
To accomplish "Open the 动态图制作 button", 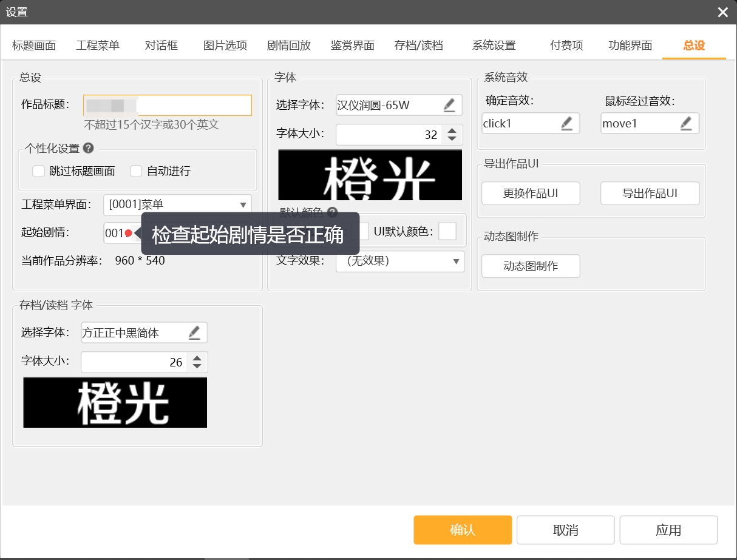I will coord(531,266).
